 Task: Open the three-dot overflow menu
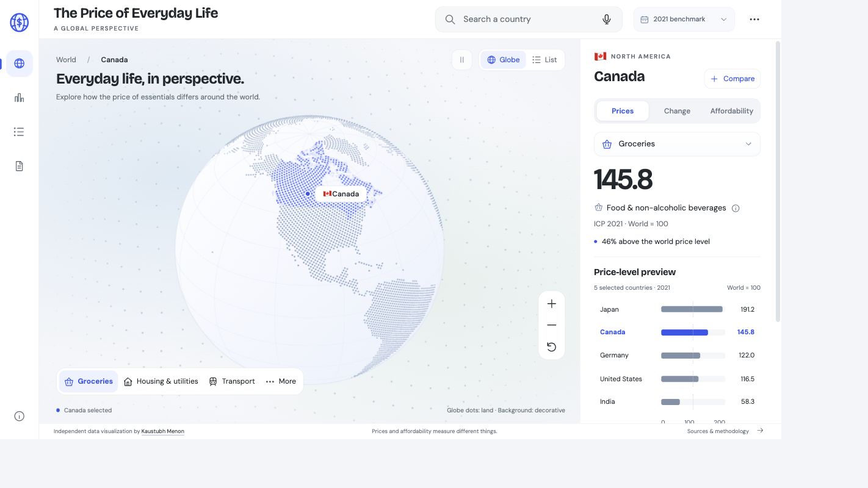(x=754, y=20)
